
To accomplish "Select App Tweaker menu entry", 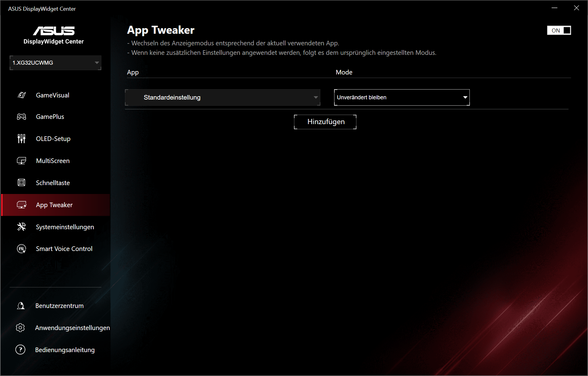I will coord(54,205).
